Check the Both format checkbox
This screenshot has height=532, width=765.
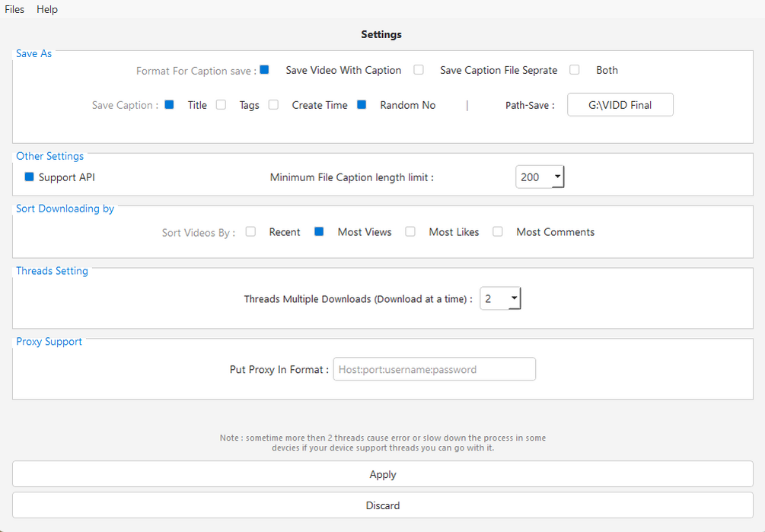pyautogui.click(x=575, y=70)
